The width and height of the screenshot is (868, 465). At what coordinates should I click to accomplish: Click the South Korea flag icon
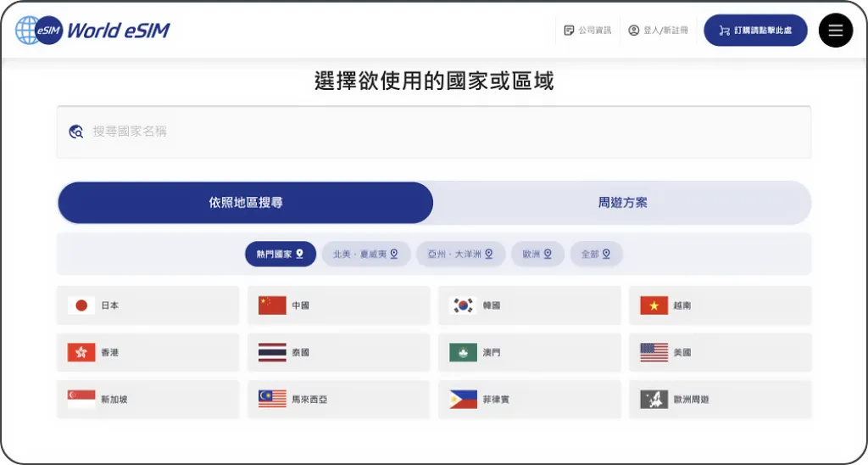tap(464, 305)
